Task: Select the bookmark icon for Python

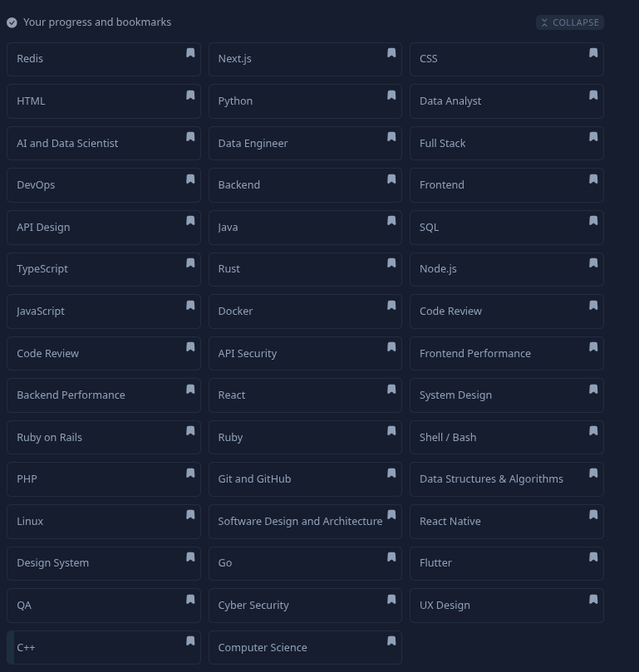Action: tap(391, 96)
